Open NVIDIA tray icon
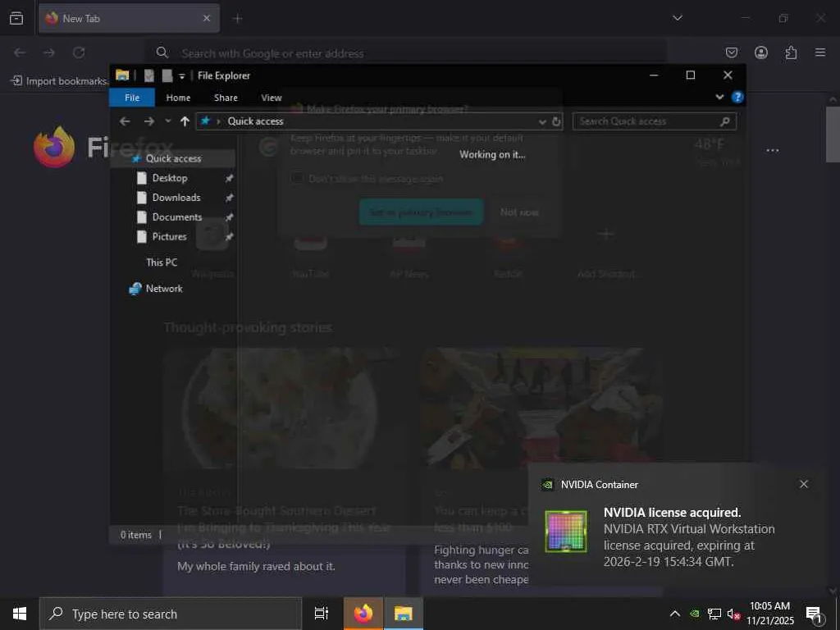Image resolution: width=840 pixels, height=630 pixels. (x=694, y=614)
